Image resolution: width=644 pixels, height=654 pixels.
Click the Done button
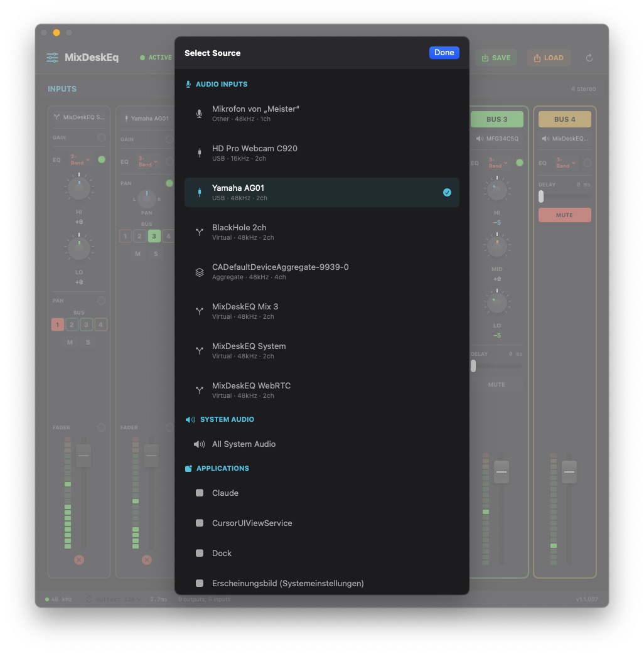pyautogui.click(x=444, y=52)
